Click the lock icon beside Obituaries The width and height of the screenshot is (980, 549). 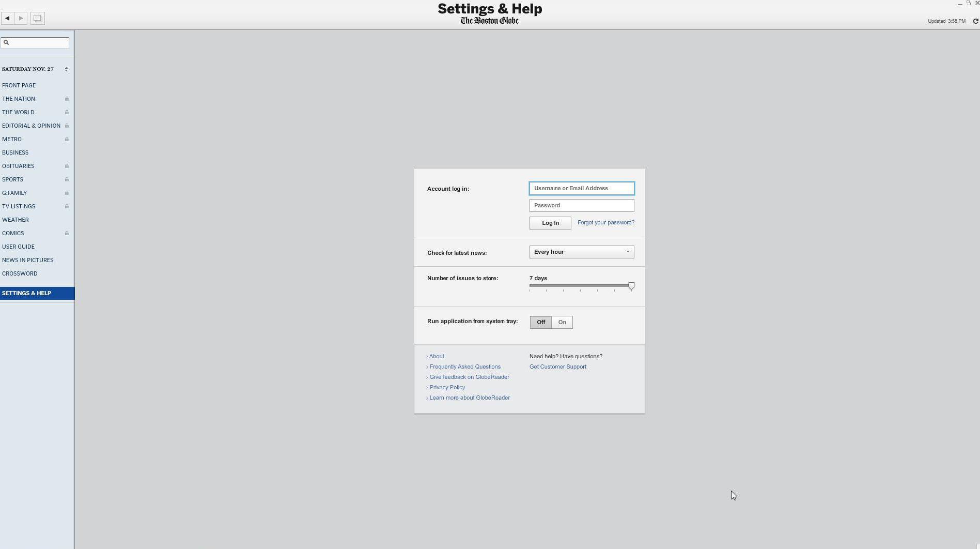(67, 166)
